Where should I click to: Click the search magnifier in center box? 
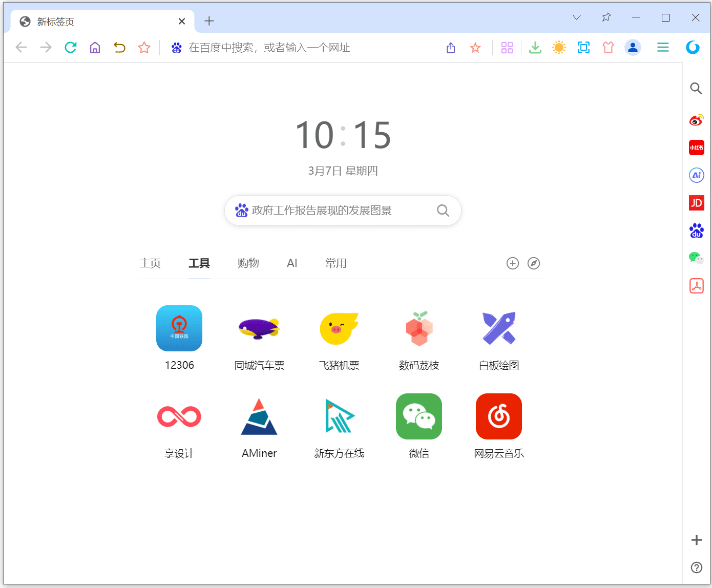[x=443, y=211]
